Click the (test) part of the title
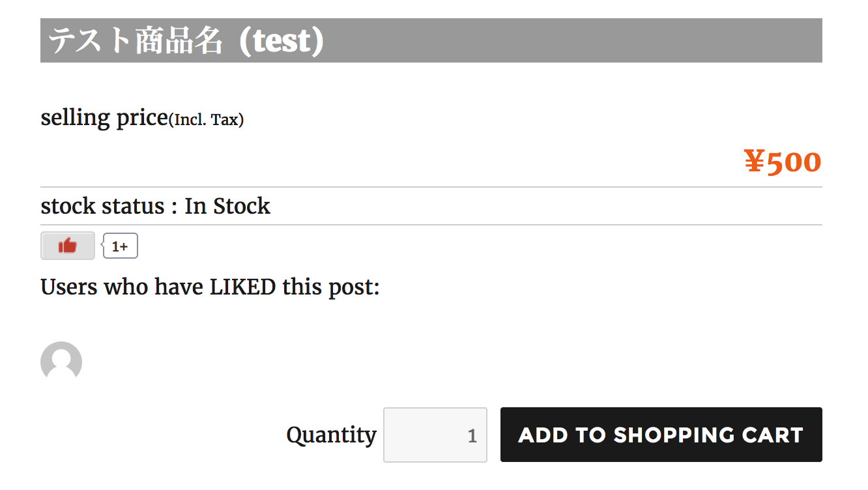 [282, 41]
